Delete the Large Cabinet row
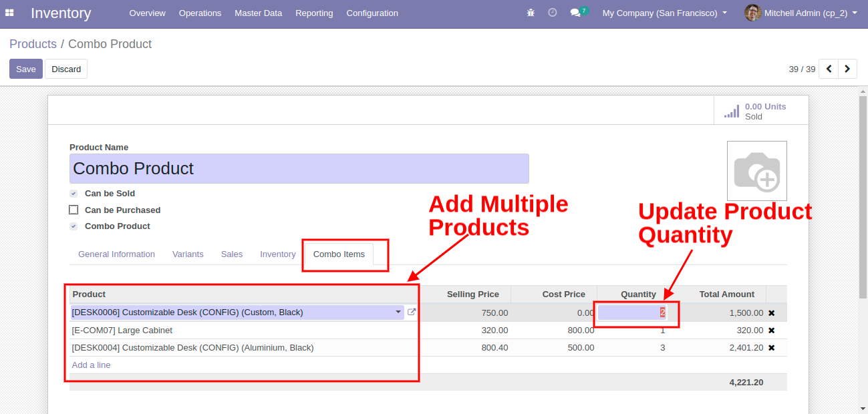 pyautogui.click(x=771, y=331)
